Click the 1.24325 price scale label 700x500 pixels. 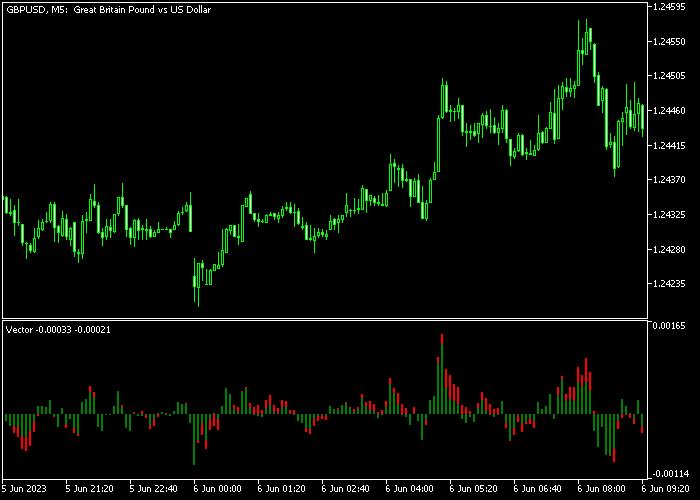tap(669, 215)
